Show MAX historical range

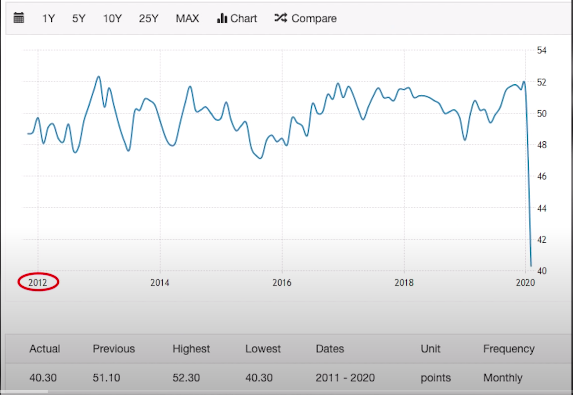(x=187, y=18)
